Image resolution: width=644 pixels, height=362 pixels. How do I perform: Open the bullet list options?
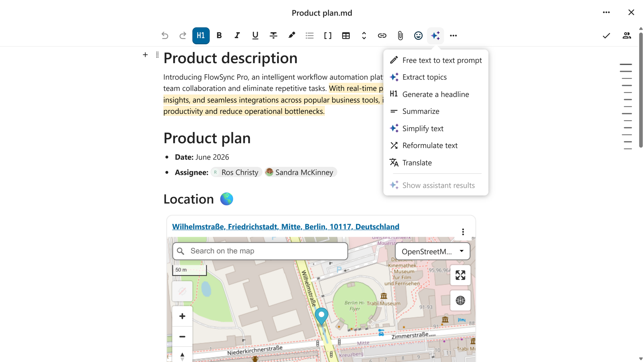tap(309, 35)
